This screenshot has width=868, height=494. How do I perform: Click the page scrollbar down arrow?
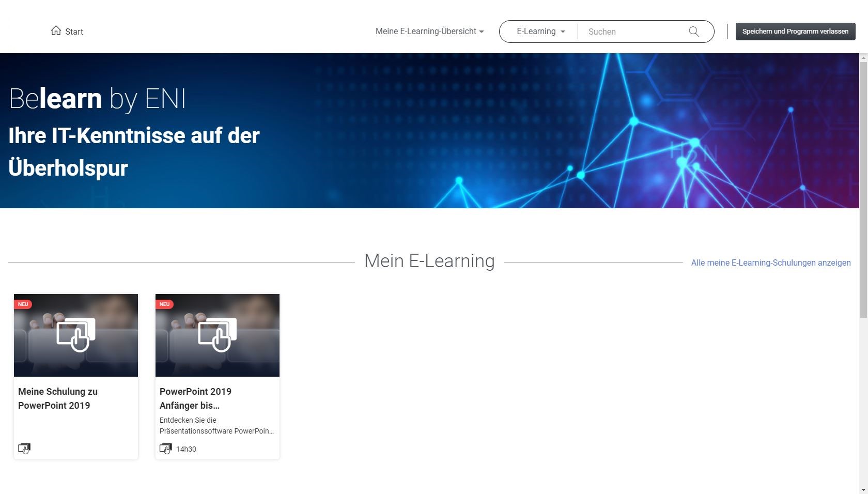coord(863,489)
